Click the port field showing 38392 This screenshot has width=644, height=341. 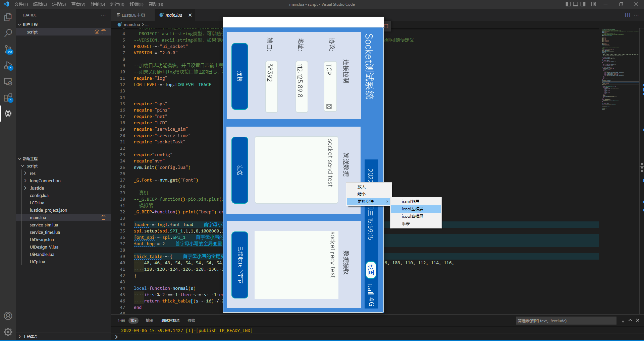[272, 87]
